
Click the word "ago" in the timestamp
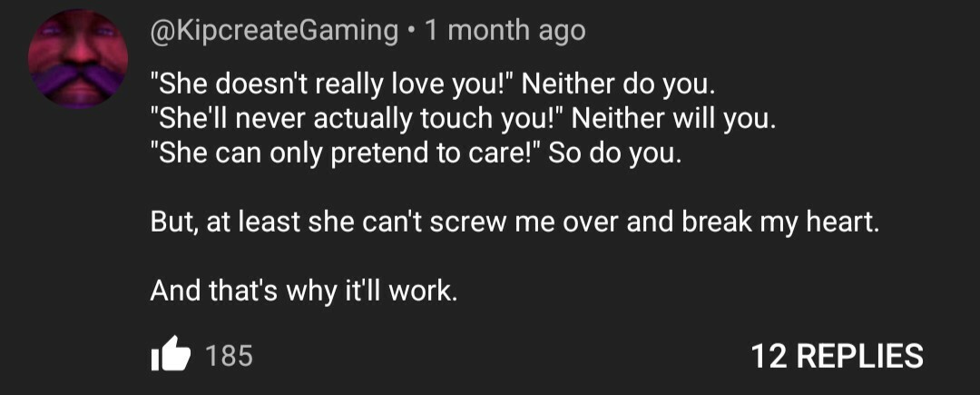point(563,31)
